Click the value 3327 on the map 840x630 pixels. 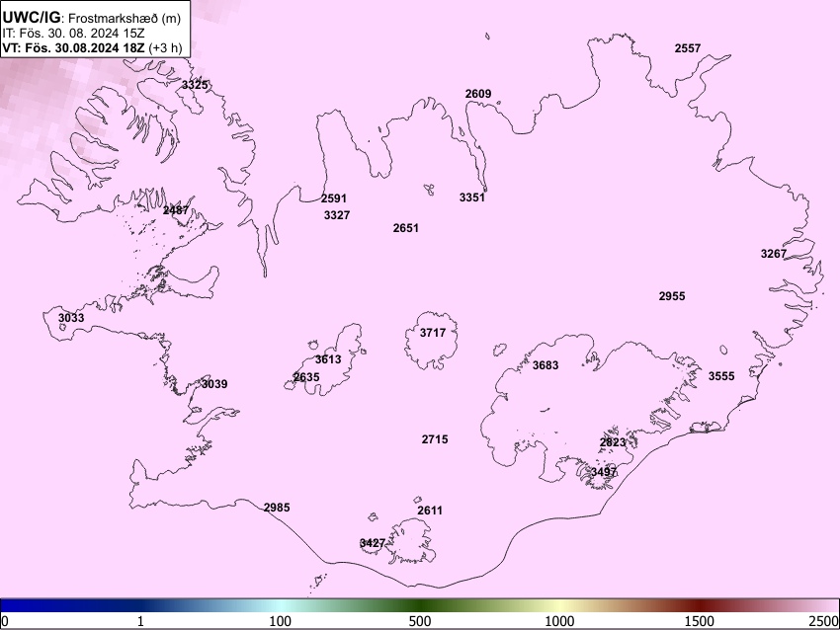(337, 215)
